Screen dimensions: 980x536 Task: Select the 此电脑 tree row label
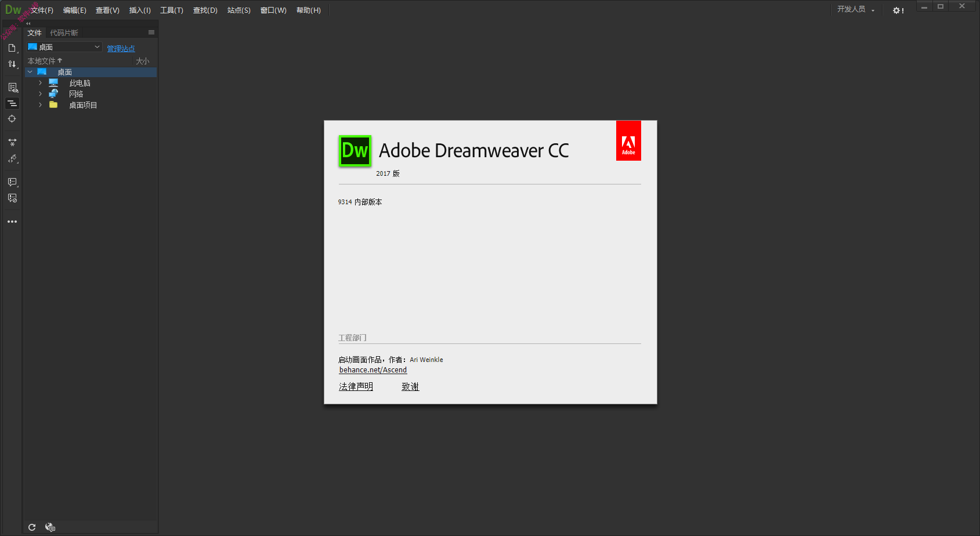tap(80, 83)
